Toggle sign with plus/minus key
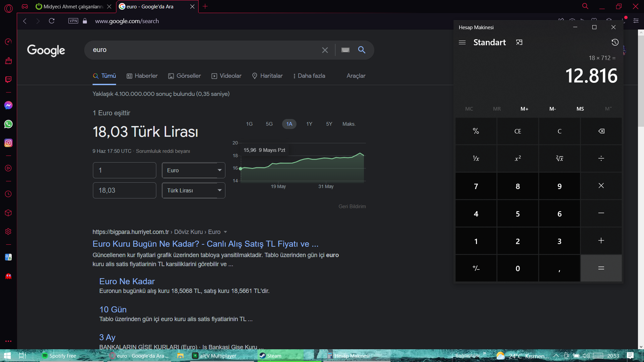 (476, 268)
